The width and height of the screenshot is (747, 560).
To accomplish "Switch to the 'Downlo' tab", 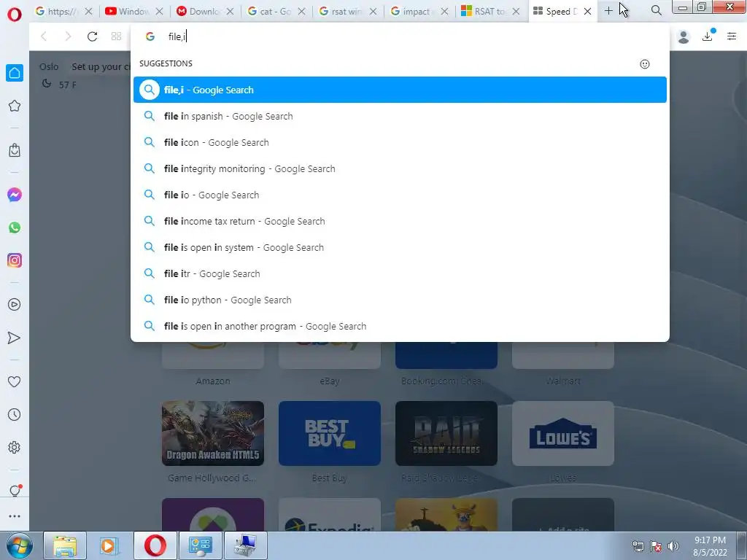I will click(205, 11).
